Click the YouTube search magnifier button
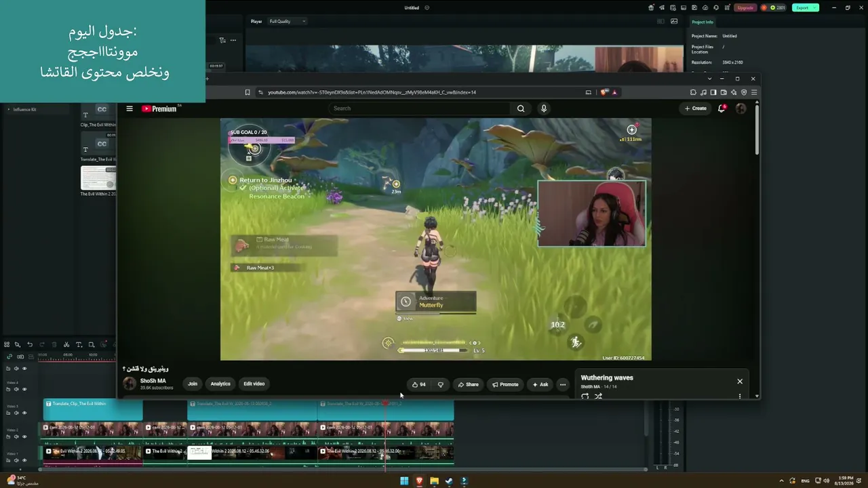868x488 pixels. [x=521, y=108]
